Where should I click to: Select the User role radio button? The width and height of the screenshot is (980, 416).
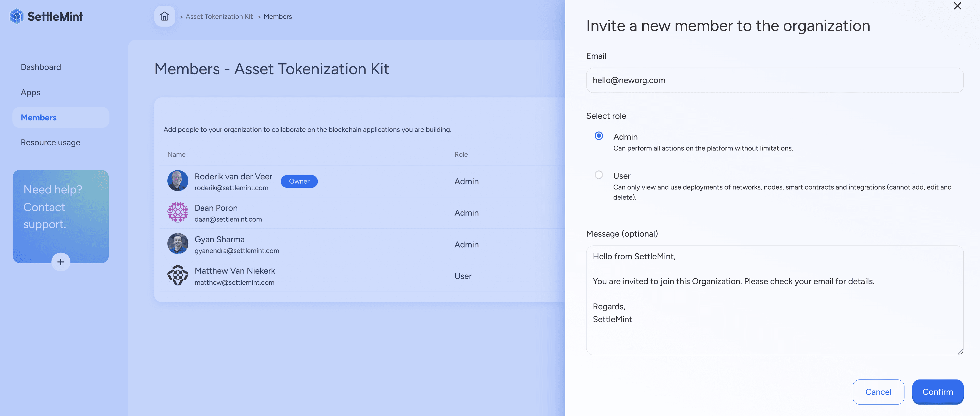tap(598, 175)
